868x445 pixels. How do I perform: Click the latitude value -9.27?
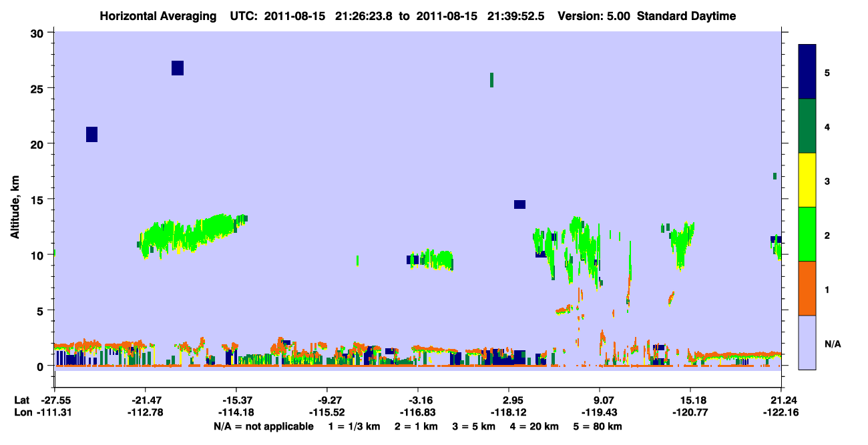(327, 400)
